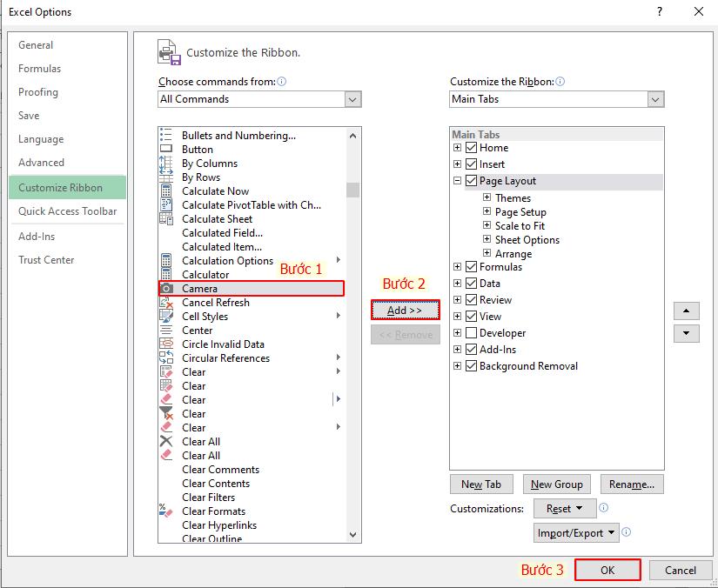Collapse the Page Layout tree node
The image size is (718, 588).
(x=457, y=181)
